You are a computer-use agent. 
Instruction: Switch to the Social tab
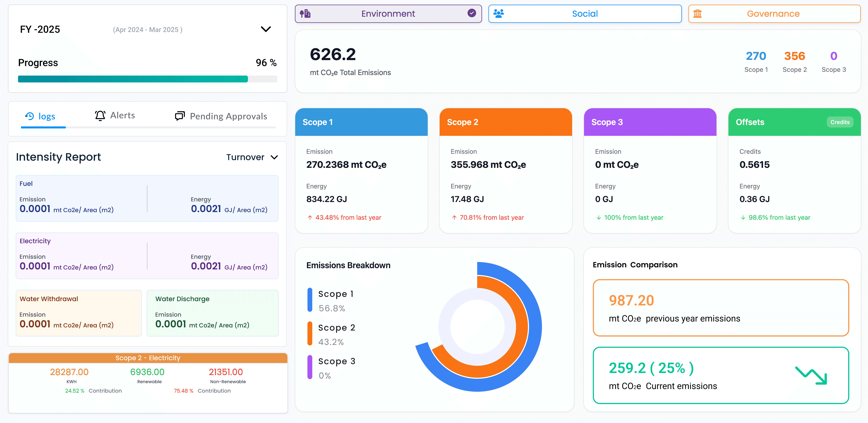(x=585, y=14)
